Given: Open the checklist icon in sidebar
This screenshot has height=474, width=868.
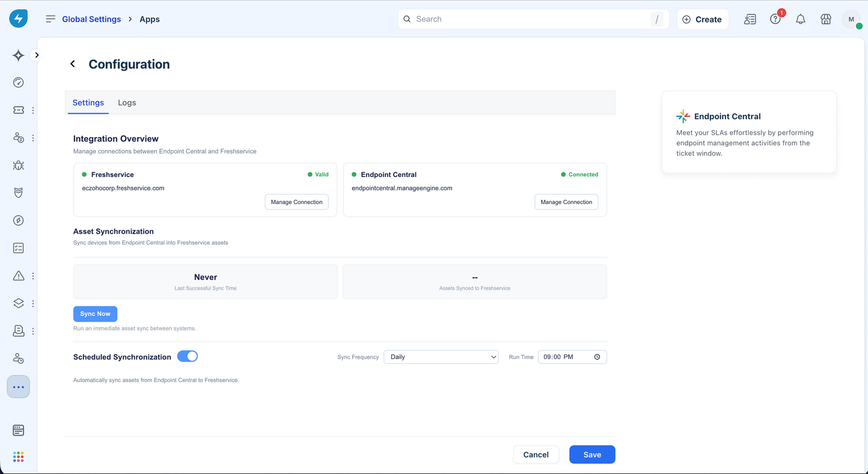Looking at the screenshot, I should 18,248.
